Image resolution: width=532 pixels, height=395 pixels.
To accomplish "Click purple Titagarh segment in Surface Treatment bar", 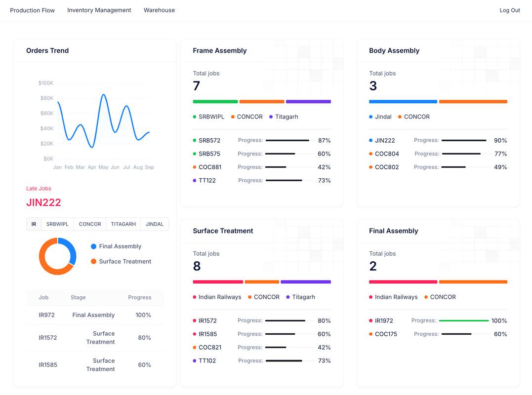I will [305, 282].
